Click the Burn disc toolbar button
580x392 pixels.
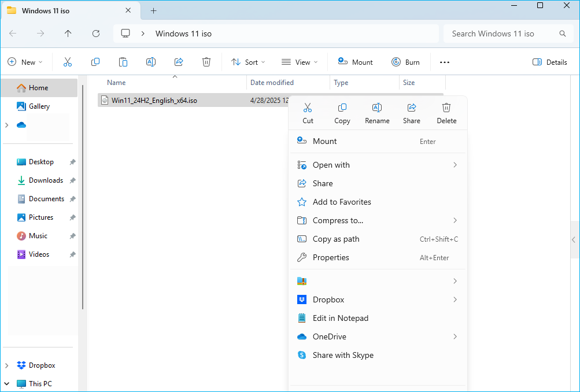pos(405,62)
